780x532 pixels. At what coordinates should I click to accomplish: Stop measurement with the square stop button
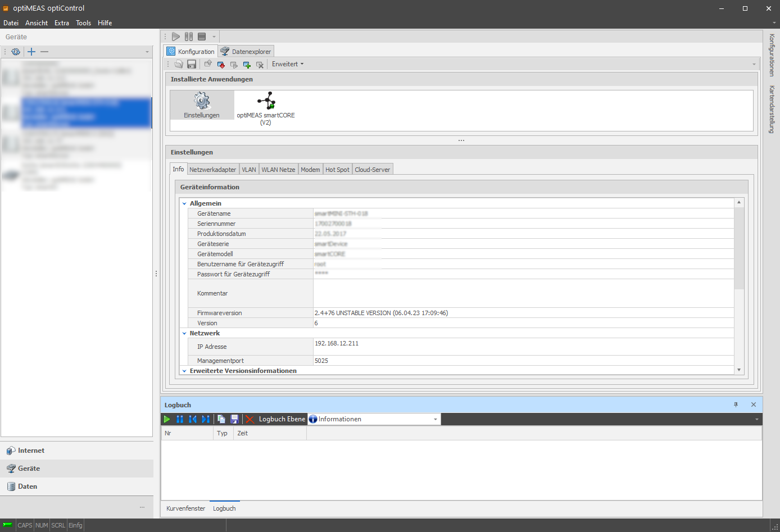[x=202, y=37]
